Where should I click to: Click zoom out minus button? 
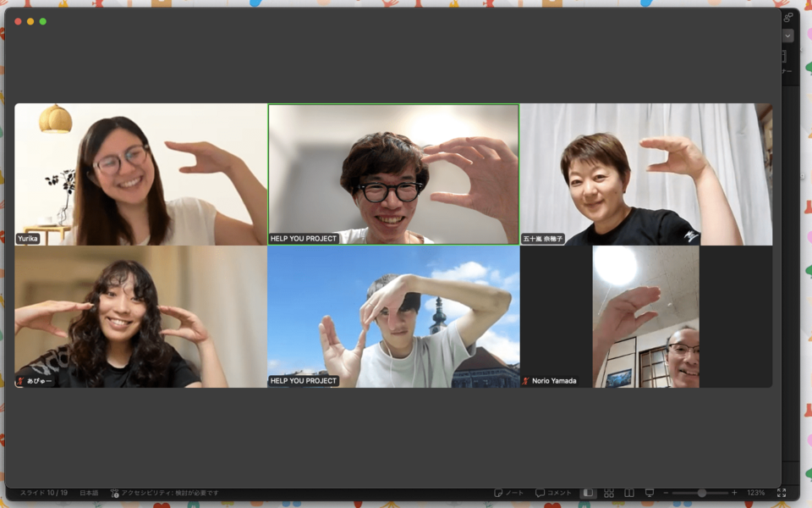pyautogui.click(x=666, y=493)
